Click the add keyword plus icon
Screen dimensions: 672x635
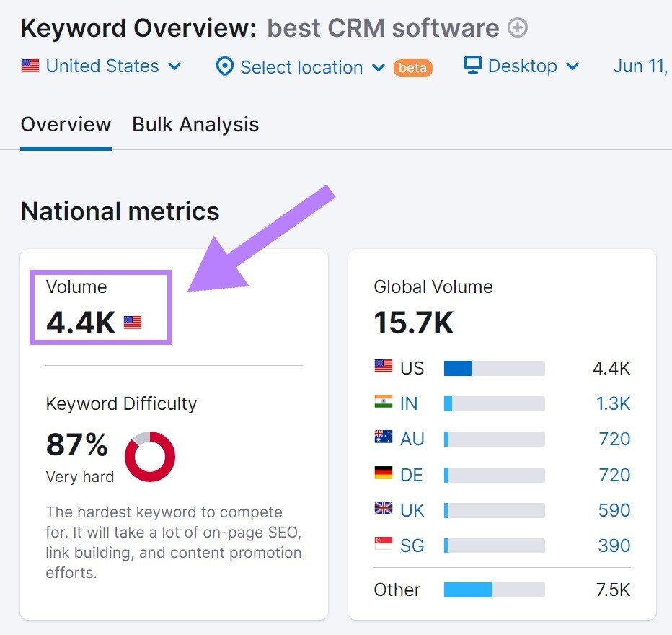(x=517, y=27)
